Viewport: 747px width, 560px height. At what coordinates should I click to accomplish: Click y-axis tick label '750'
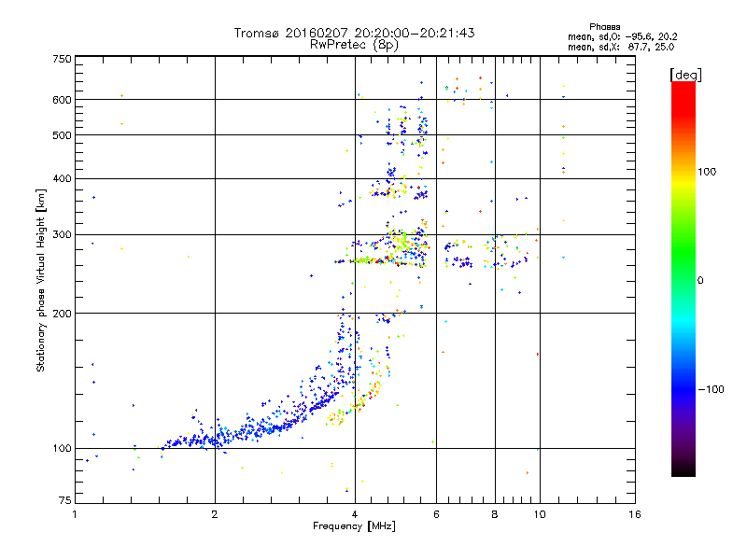point(62,59)
